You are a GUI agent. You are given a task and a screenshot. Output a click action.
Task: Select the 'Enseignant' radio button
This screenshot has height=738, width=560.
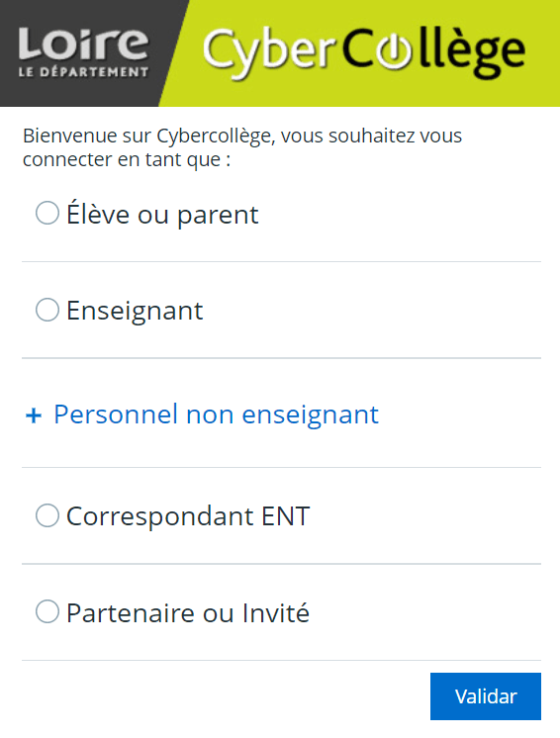click(x=47, y=310)
